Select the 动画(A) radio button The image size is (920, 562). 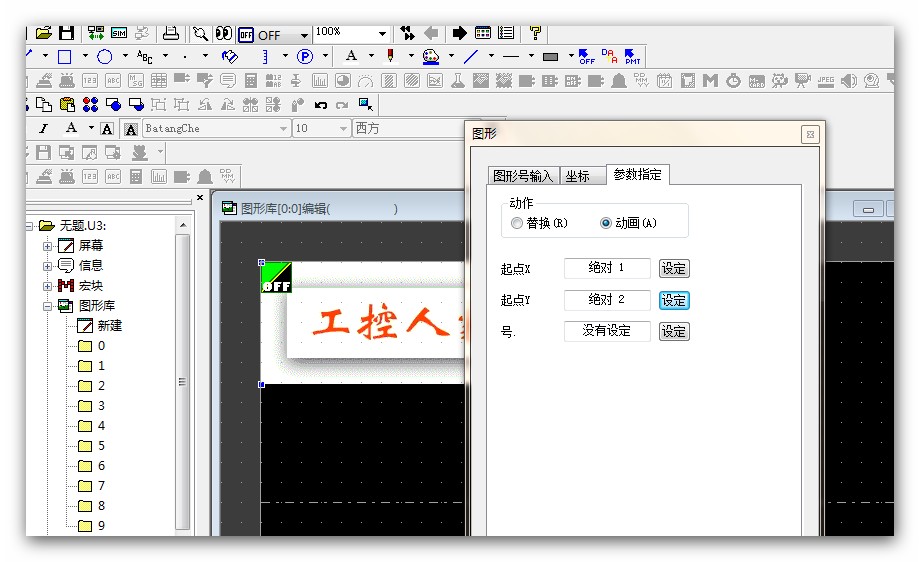(x=606, y=223)
